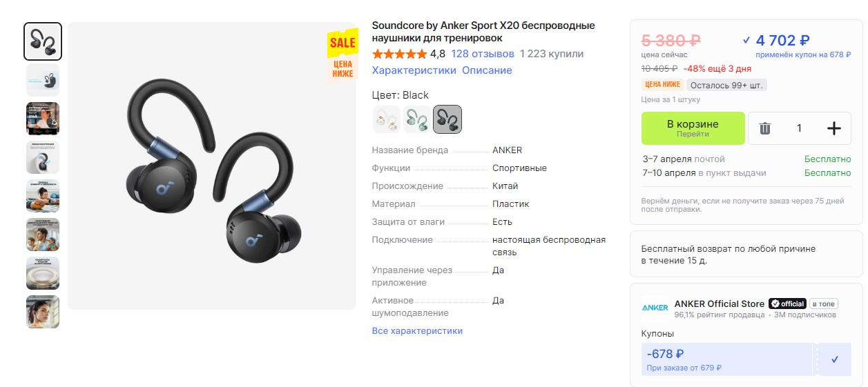Toggle the -678 ₽ coupon checkmark
The image size is (868, 387).
835,359
